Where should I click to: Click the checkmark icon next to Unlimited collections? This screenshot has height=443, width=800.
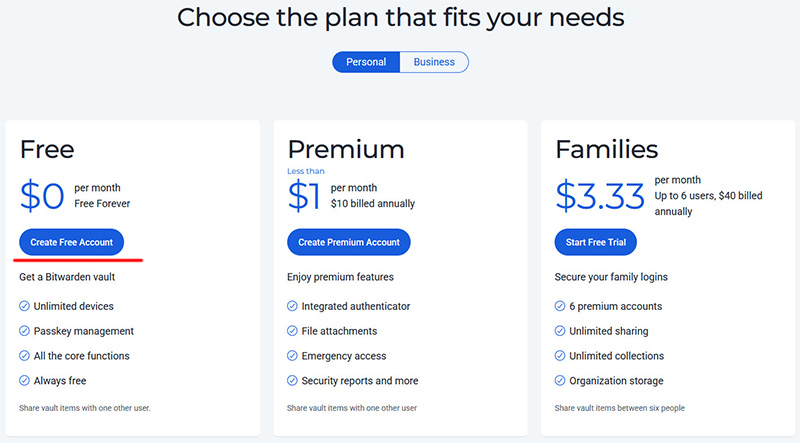(560, 356)
